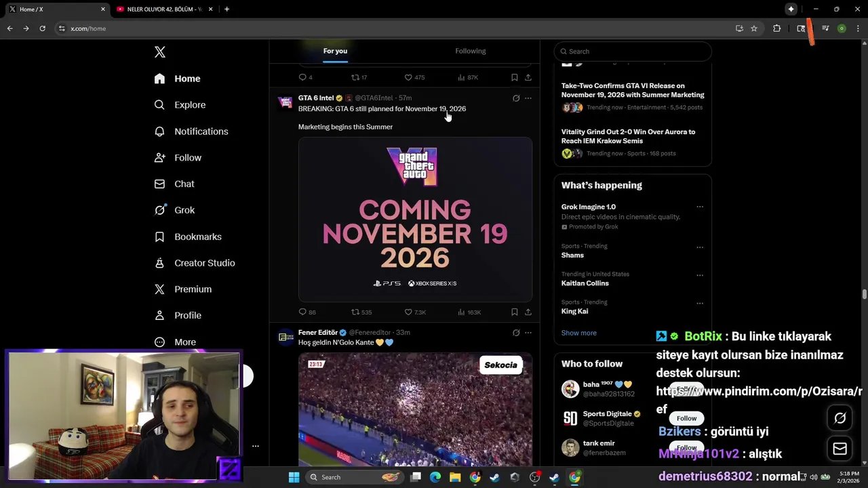The image size is (868, 488).
Task: Bookmark the top post with 87K views
Action: 515,77
